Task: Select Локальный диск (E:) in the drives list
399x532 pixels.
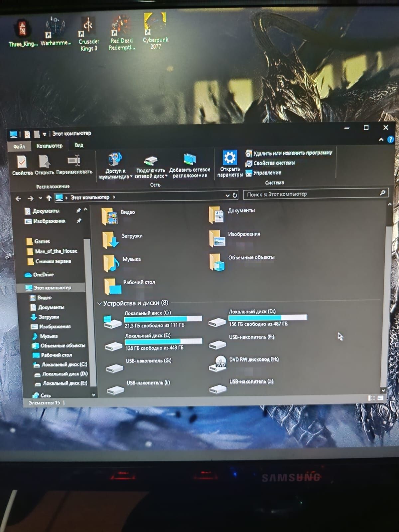Action: 153,342
